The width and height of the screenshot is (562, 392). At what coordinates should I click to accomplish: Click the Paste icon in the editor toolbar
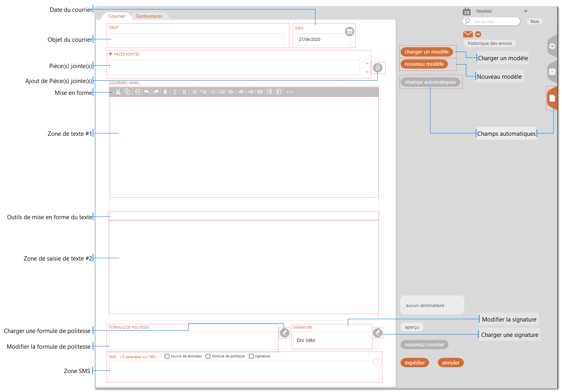(137, 92)
